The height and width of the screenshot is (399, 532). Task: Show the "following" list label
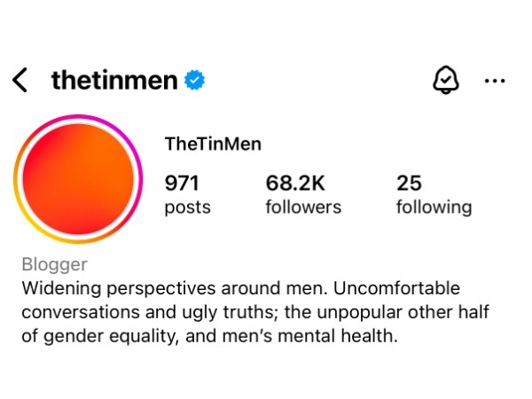coord(434,207)
